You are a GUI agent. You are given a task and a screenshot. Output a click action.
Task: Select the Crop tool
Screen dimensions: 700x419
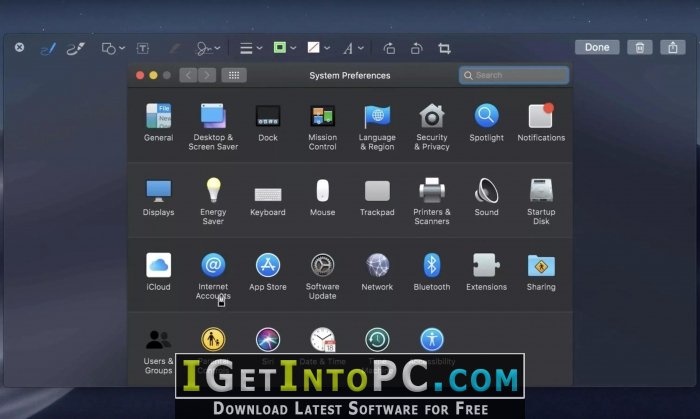444,48
